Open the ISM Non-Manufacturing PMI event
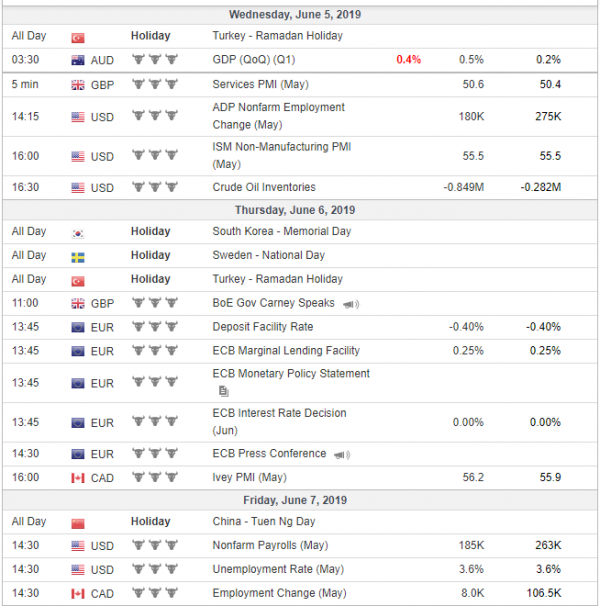The image size is (600, 606). point(281,155)
